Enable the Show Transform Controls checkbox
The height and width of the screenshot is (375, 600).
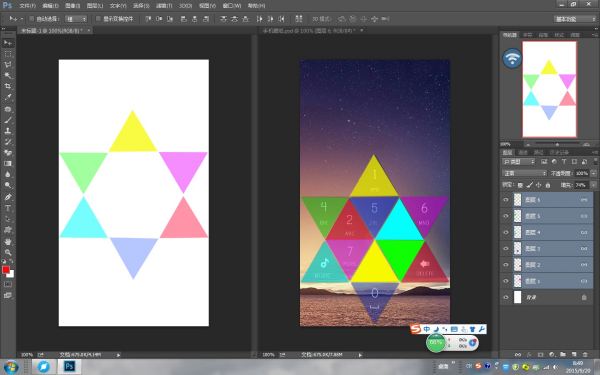(98, 18)
